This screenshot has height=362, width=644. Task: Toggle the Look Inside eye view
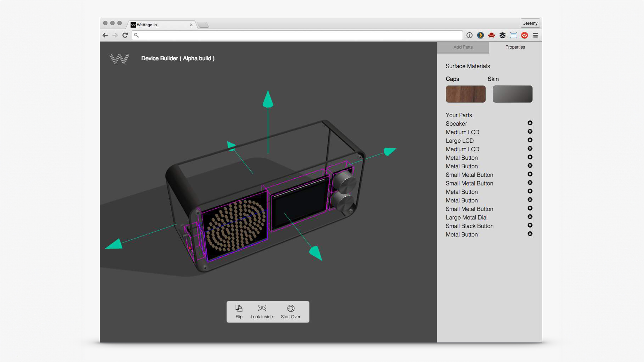click(262, 308)
